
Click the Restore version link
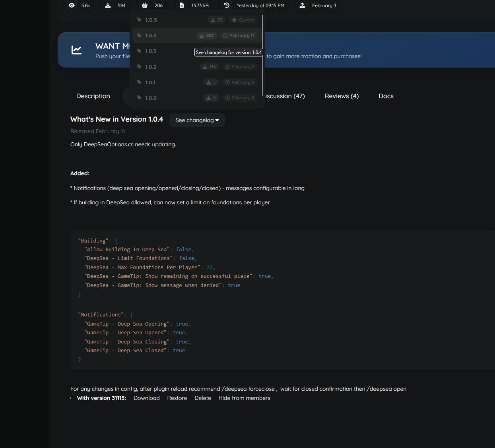tap(177, 398)
